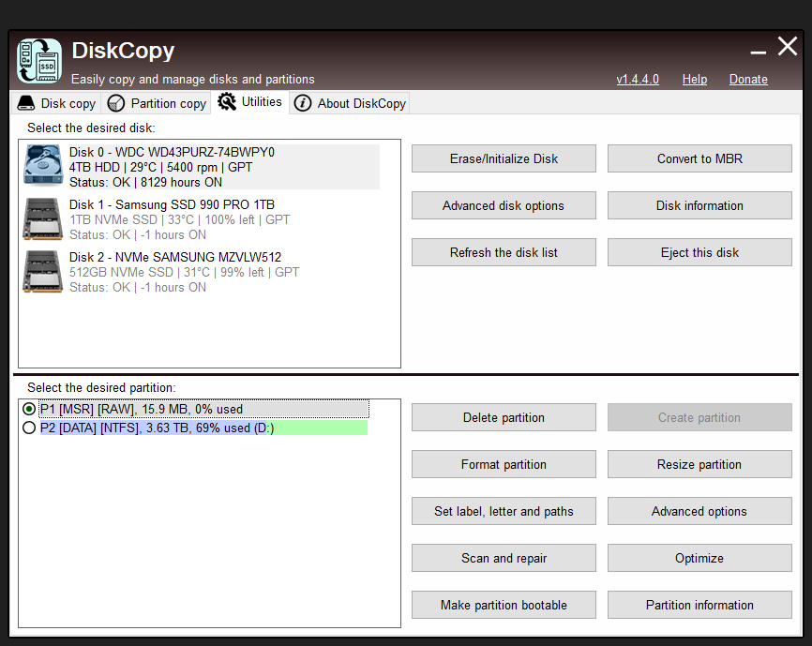Image resolution: width=812 pixels, height=646 pixels.
Task: Open the Help link
Action: [x=694, y=80]
